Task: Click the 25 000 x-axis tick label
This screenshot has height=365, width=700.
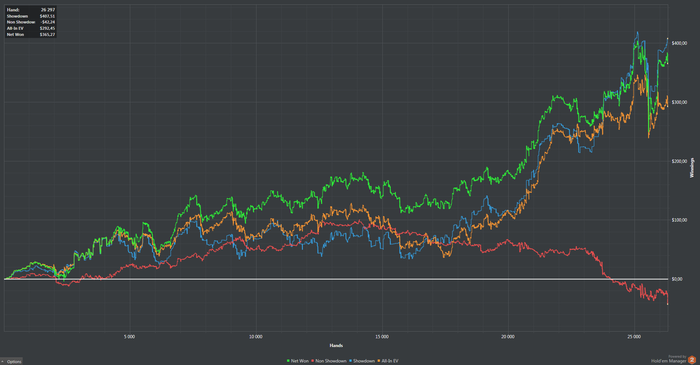Action: point(634,336)
